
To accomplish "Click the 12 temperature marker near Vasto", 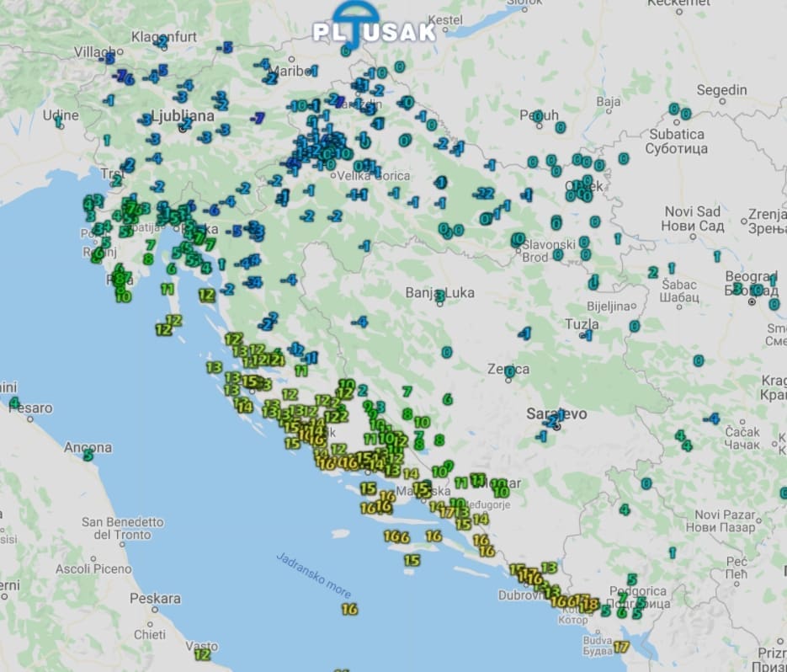I will point(202,653).
